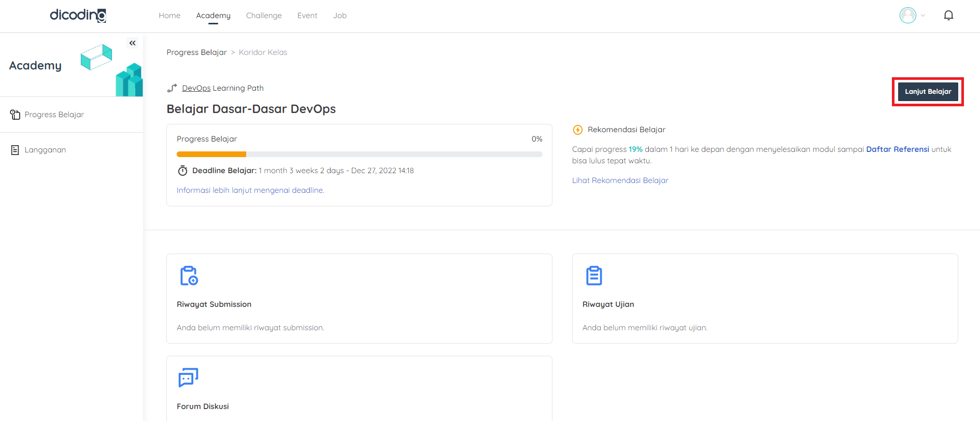Collapse the Academy sidebar
The height and width of the screenshot is (421, 980).
[133, 43]
